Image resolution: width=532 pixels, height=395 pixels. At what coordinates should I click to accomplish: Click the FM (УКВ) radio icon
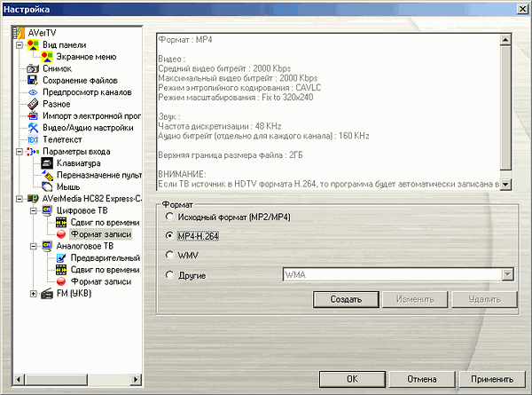pyautogui.click(x=47, y=294)
